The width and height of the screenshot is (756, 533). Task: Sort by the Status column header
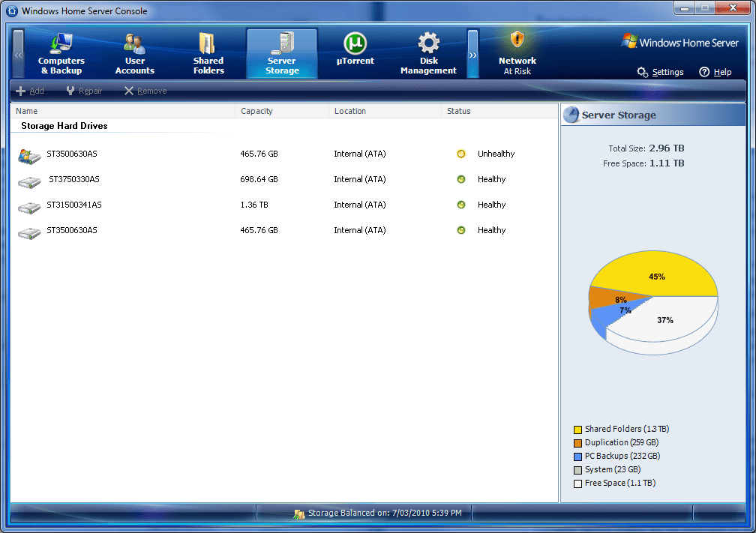(499, 111)
